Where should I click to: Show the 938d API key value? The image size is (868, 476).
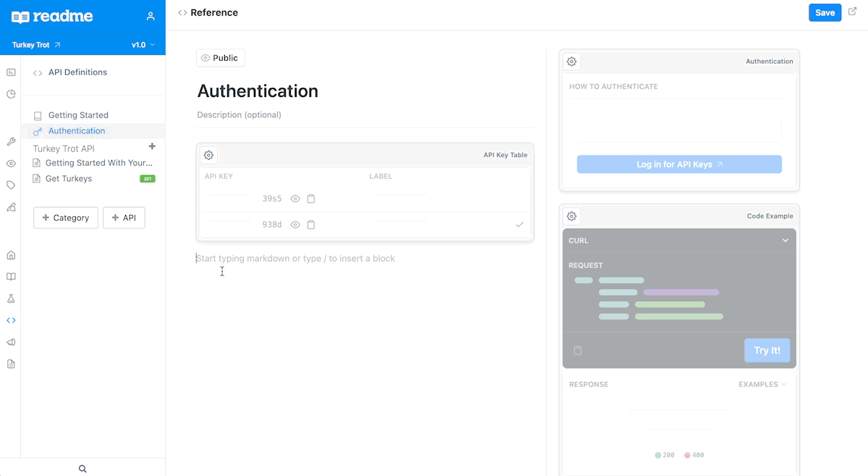(x=295, y=224)
